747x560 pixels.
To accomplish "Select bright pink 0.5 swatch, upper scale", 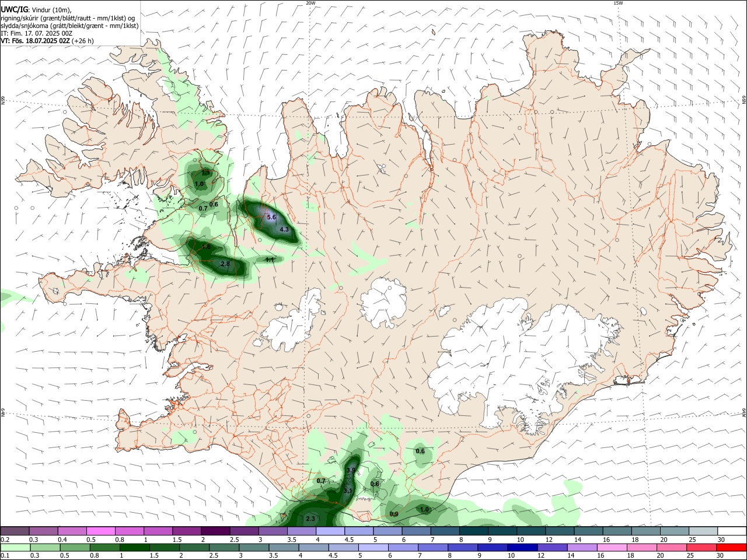I will point(100,531).
